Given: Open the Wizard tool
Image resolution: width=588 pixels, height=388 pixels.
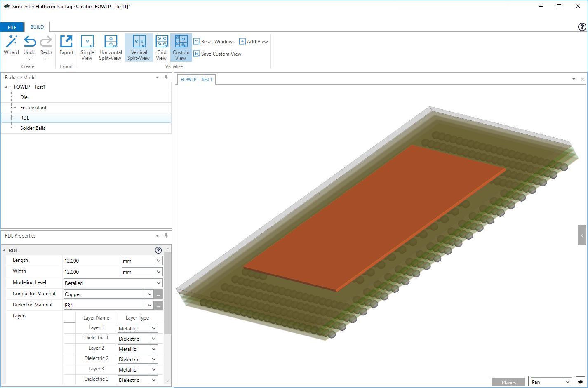Looking at the screenshot, I should [x=11, y=45].
